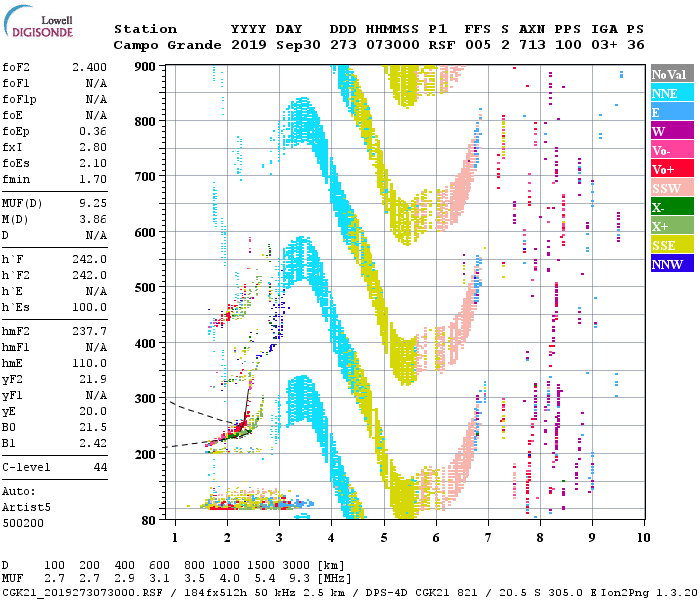Click the foF2 value 2.400

pyautogui.click(x=89, y=67)
